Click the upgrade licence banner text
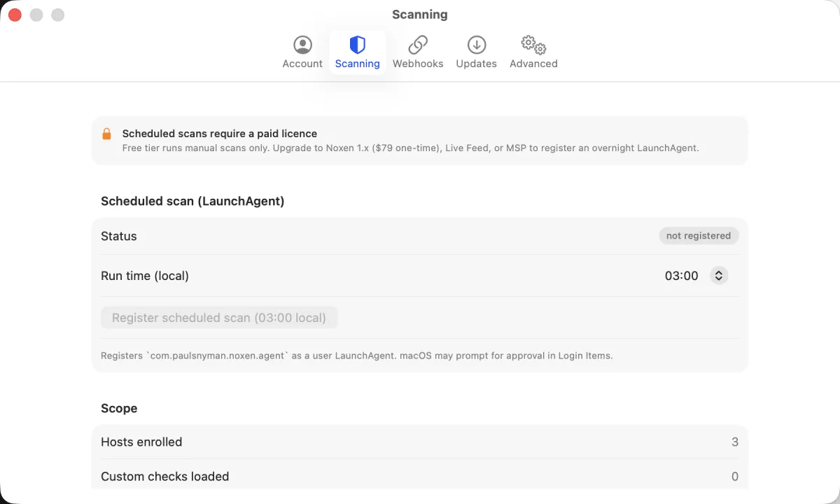This screenshot has height=504, width=840. click(410, 148)
